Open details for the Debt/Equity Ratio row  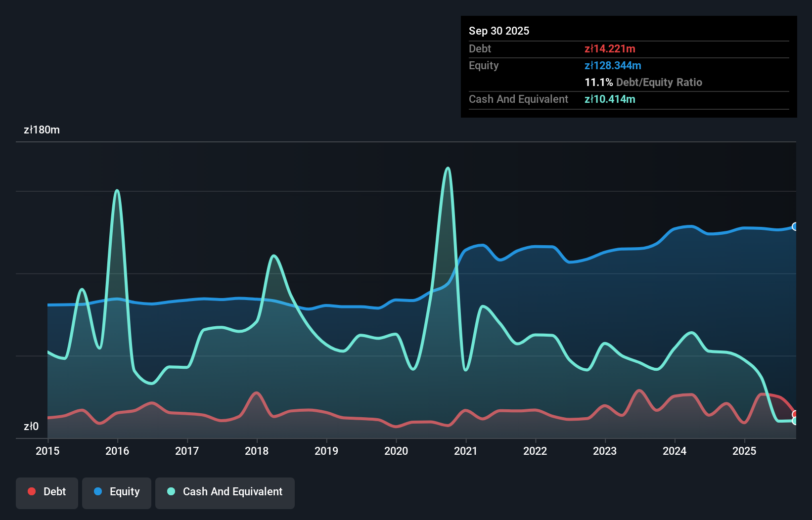point(643,83)
